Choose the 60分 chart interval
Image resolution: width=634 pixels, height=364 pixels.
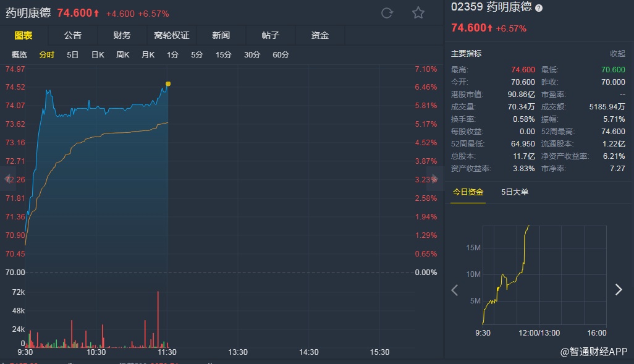click(x=281, y=55)
